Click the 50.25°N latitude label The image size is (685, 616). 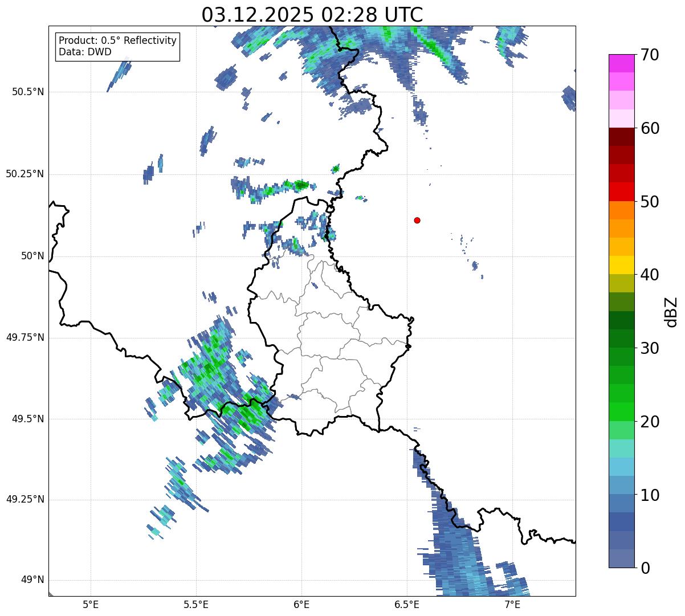[25, 174]
